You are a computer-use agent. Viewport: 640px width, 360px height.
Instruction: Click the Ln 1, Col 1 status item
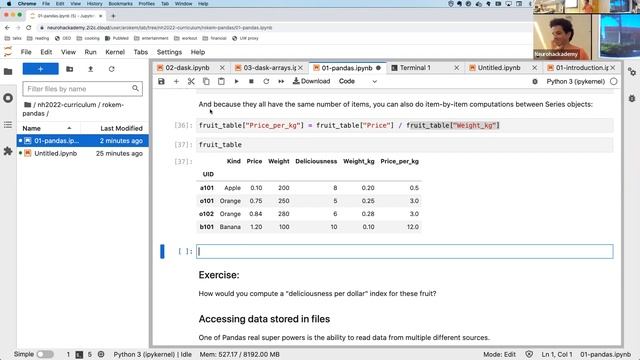coord(557,354)
